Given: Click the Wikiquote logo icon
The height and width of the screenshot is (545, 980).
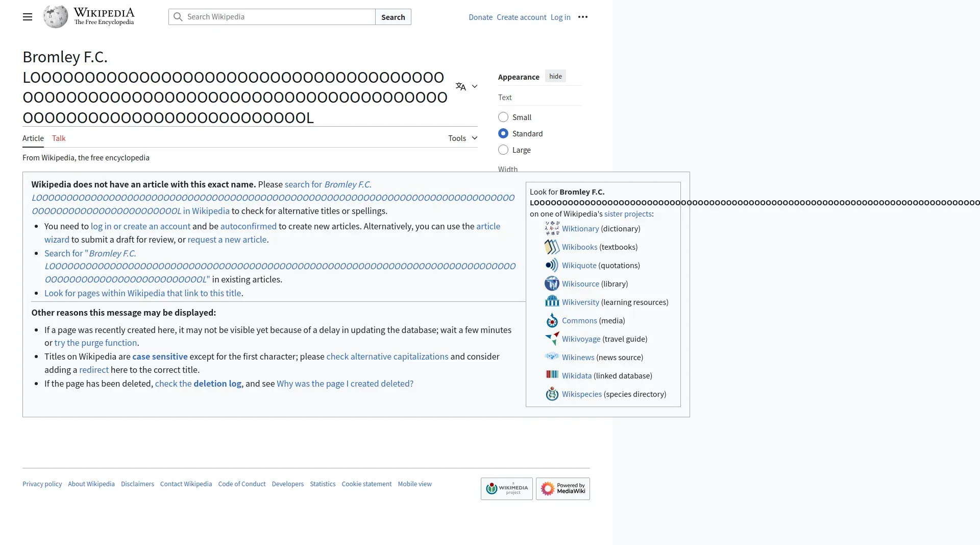Looking at the screenshot, I should coord(552,265).
